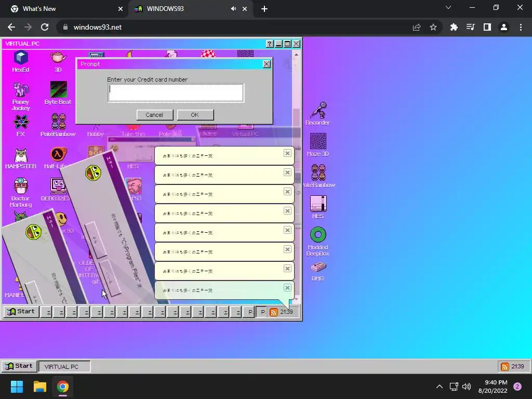Image resolution: width=532 pixels, height=399 pixels.
Task: Toggle Chrome side panel icon
Action: pyautogui.click(x=487, y=27)
